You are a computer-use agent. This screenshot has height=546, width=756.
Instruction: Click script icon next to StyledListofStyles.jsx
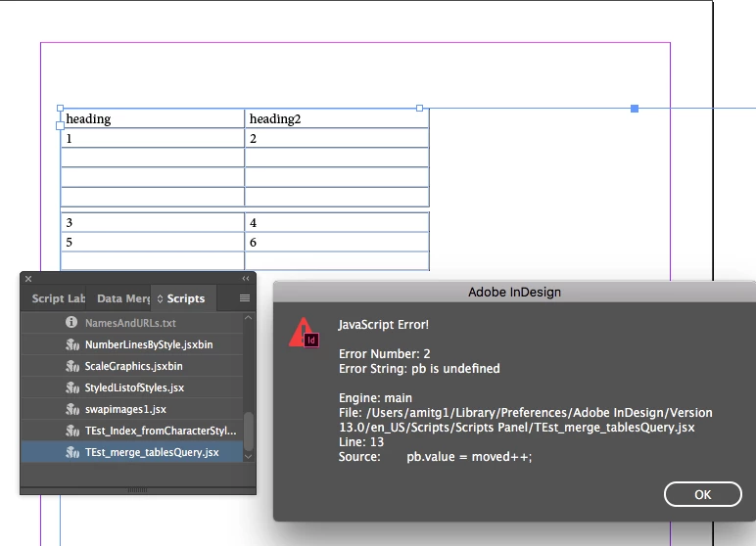72,387
